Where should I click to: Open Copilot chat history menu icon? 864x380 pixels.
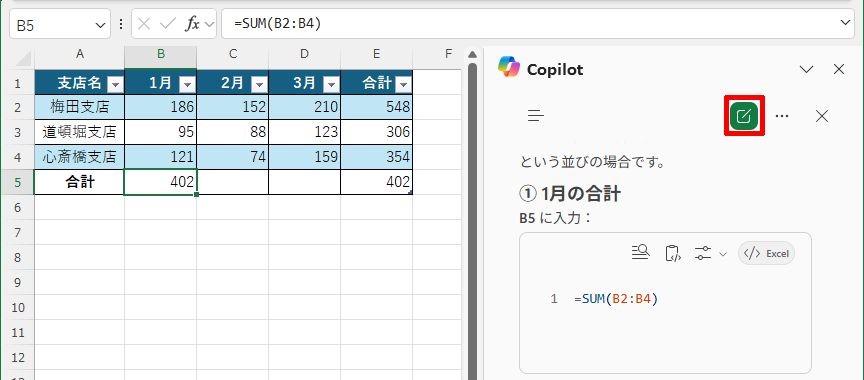click(x=536, y=116)
